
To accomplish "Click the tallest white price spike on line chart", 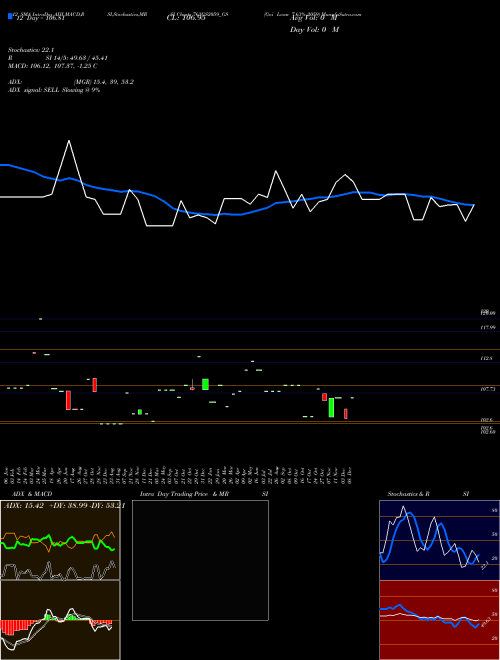I will coord(69,141).
